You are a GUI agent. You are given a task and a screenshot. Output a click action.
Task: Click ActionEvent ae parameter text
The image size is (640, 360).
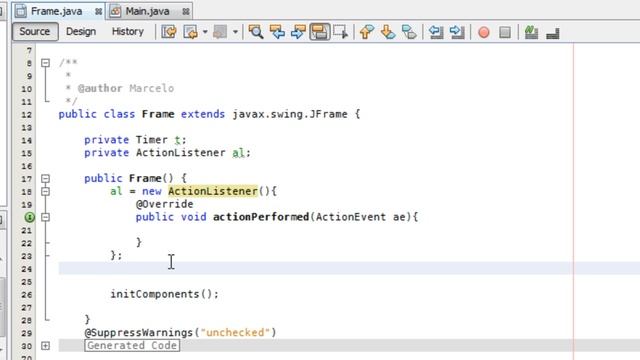[360, 217]
